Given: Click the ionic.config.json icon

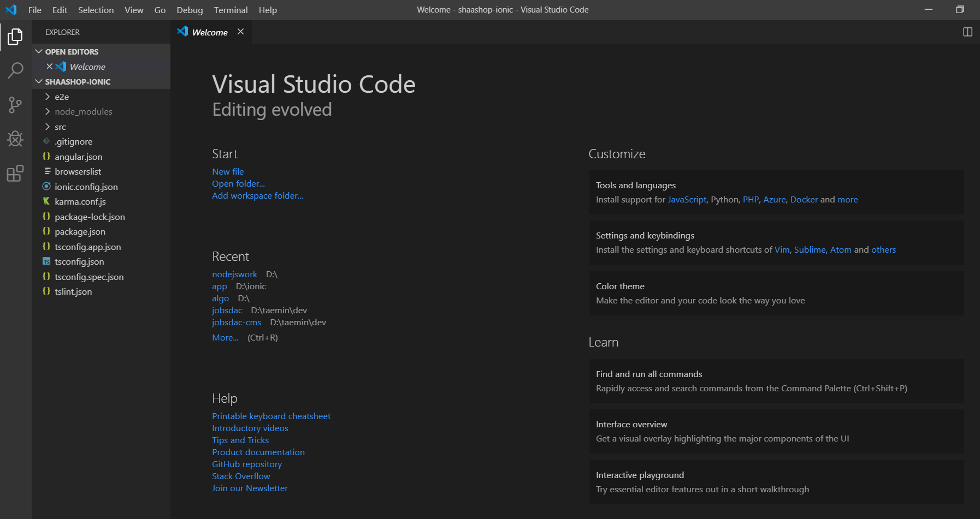Looking at the screenshot, I should coord(46,187).
